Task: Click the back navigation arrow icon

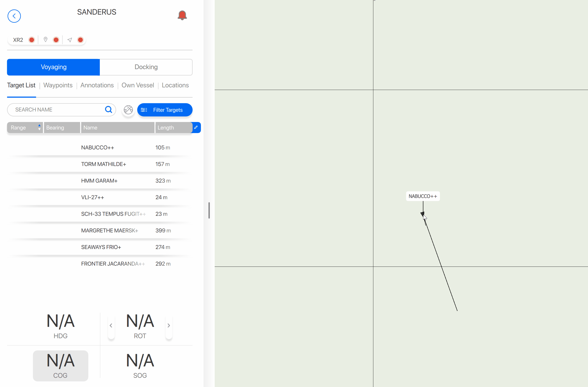Action: 14,15
